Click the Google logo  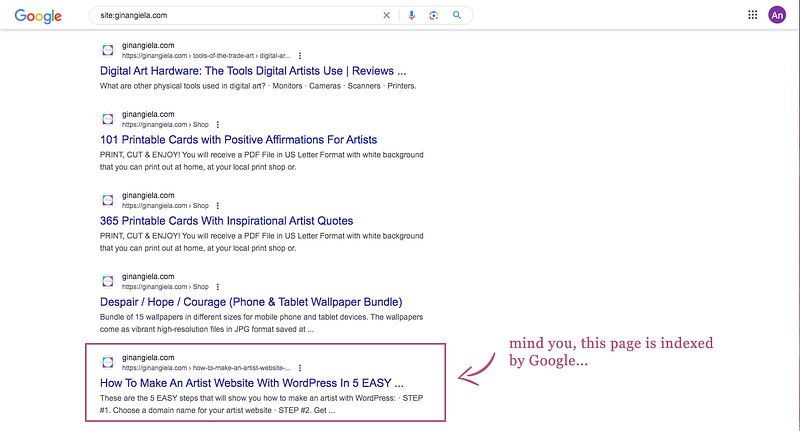tap(38, 16)
